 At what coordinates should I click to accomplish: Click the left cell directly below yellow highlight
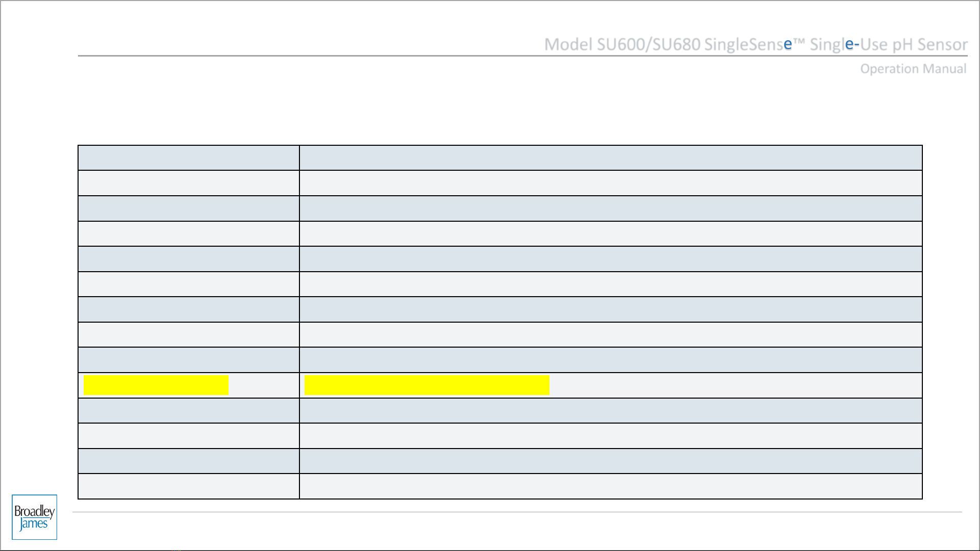[x=188, y=410]
